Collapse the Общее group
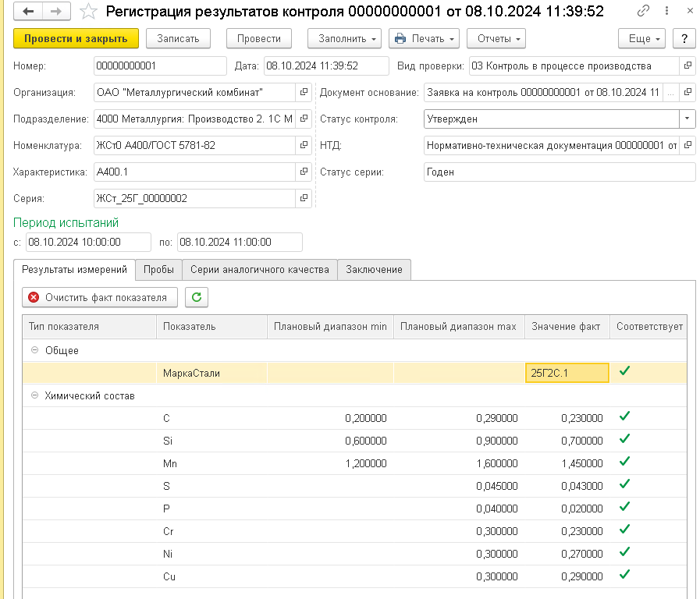 35,351
